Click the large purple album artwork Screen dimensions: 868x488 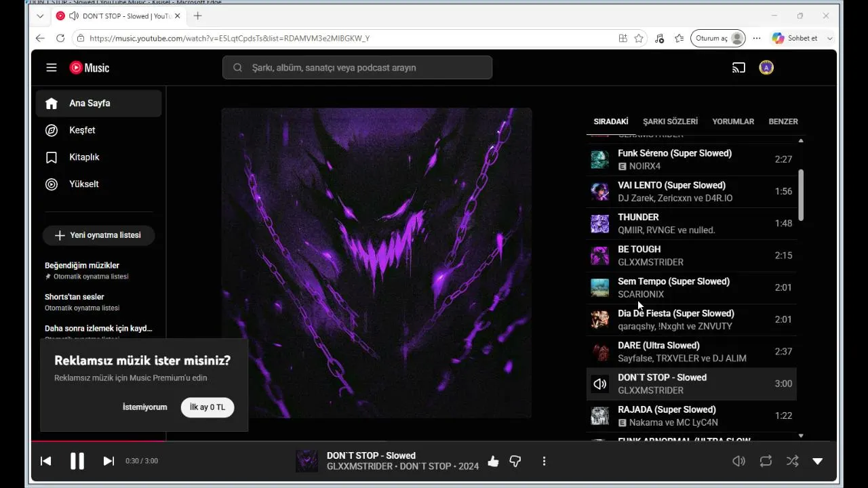click(376, 263)
